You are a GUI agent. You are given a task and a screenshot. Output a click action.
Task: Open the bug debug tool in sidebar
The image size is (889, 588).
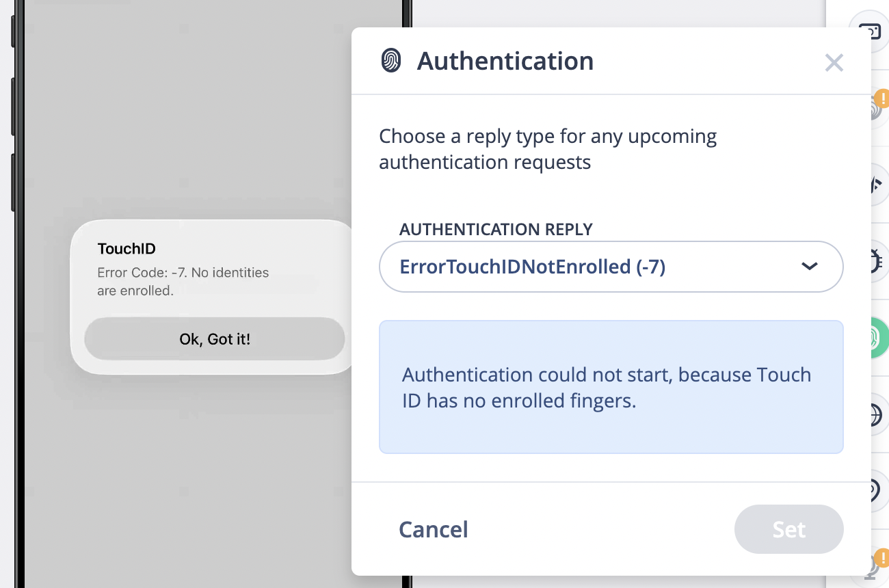875,260
